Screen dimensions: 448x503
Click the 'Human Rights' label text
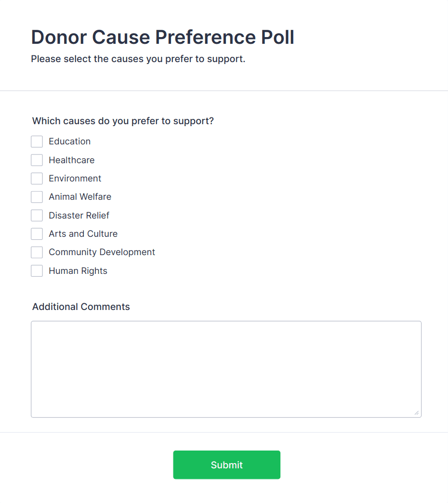pos(78,271)
